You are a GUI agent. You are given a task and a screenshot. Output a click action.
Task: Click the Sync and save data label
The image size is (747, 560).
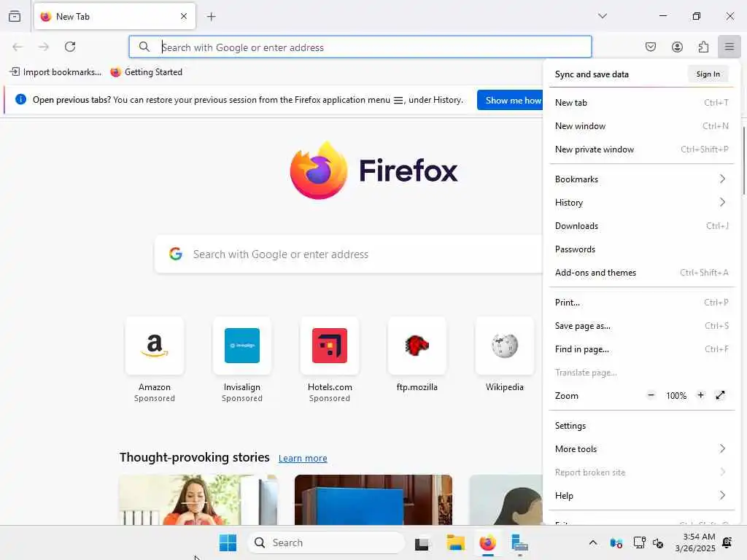tap(591, 74)
